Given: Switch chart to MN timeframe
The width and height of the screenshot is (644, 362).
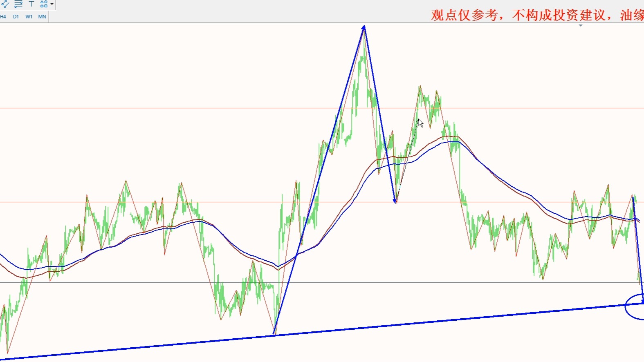Looking at the screenshot, I should coord(42,17).
